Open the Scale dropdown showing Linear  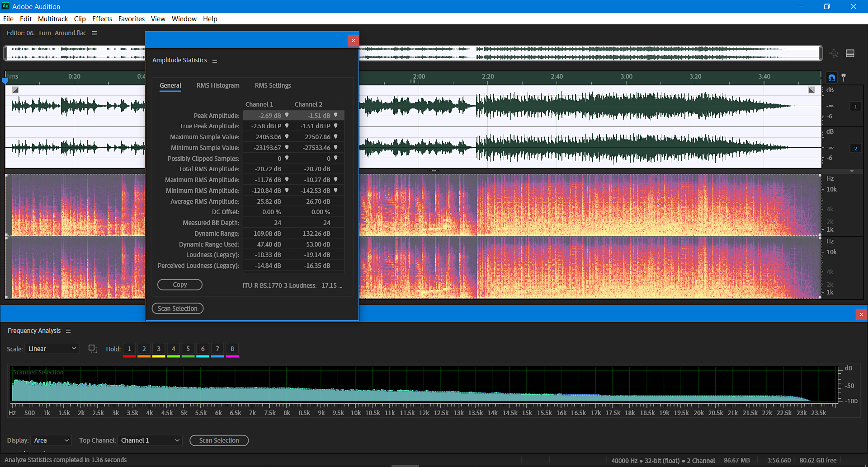point(52,348)
